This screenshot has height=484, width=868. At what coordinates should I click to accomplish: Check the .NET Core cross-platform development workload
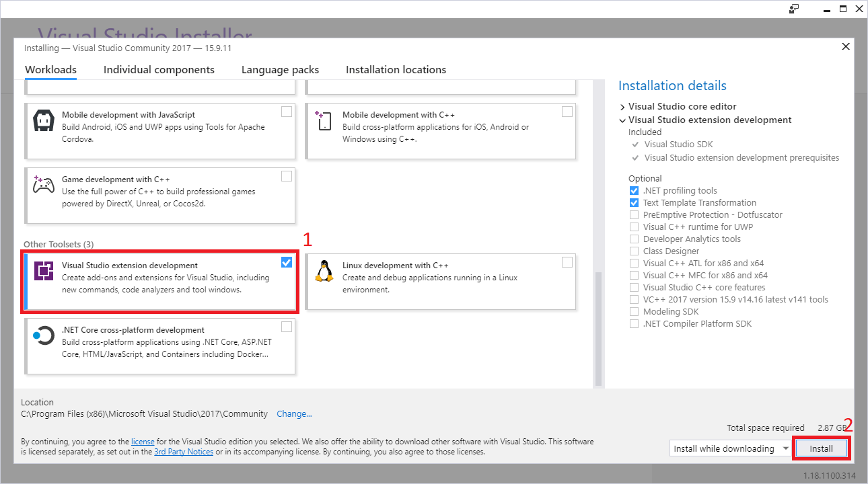(x=287, y=327)
